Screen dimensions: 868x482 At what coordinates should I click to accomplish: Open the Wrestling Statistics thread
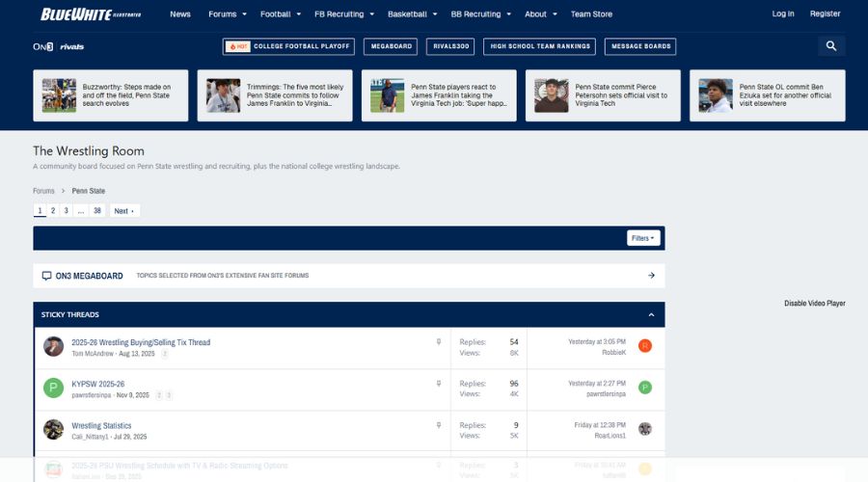[x=101, y=425]
